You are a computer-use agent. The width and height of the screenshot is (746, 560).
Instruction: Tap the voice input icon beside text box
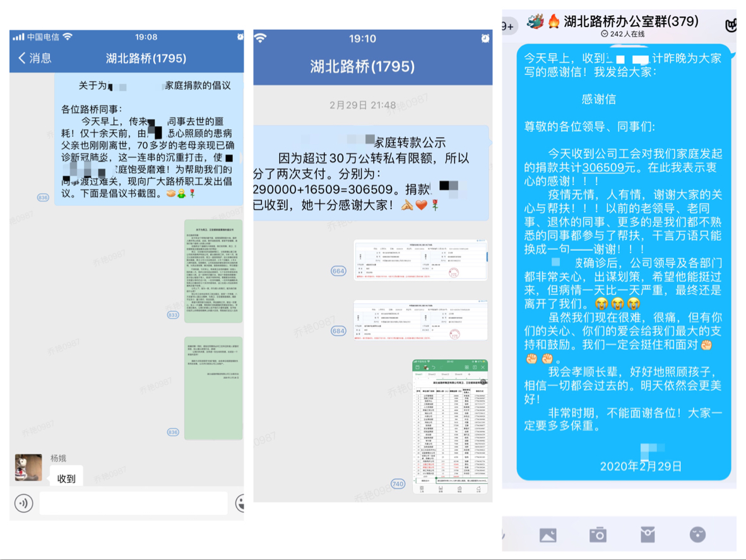click(24, 503)
